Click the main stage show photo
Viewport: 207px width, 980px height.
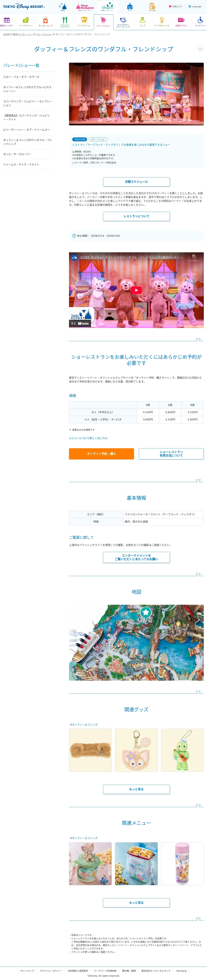[x=136, y=94]
